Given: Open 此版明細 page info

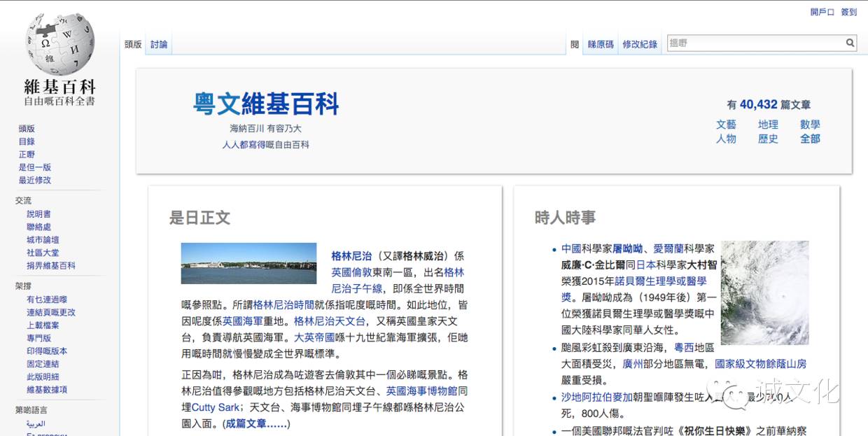Looking at the screenshot, I should coord(43,377).
